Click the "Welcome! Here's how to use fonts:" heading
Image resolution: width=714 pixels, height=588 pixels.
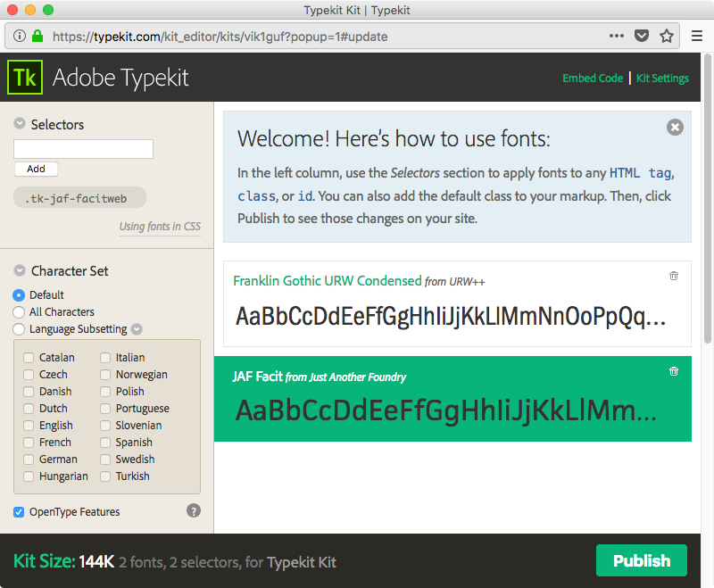point(394,138)
